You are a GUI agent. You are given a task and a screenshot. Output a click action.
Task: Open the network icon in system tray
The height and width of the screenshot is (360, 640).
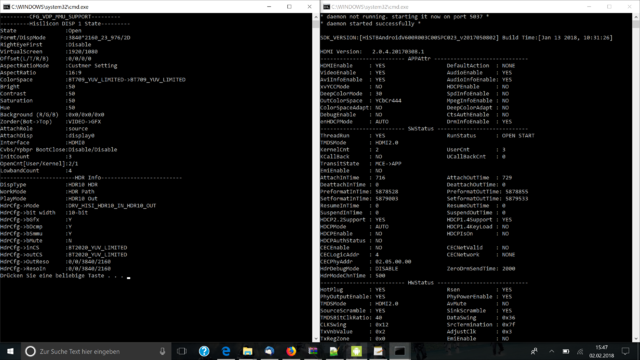pyautogui.click(x=580, y=351)
